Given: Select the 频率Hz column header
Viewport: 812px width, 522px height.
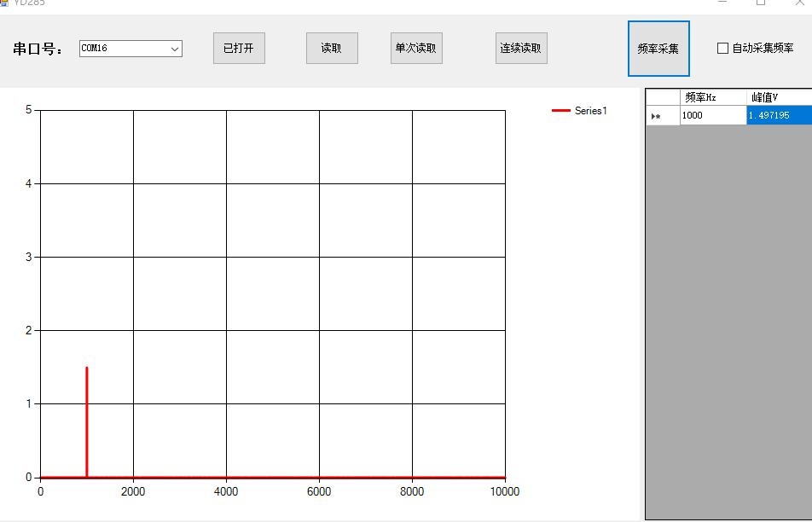Looking at the screenshot, I should point(713,97).
